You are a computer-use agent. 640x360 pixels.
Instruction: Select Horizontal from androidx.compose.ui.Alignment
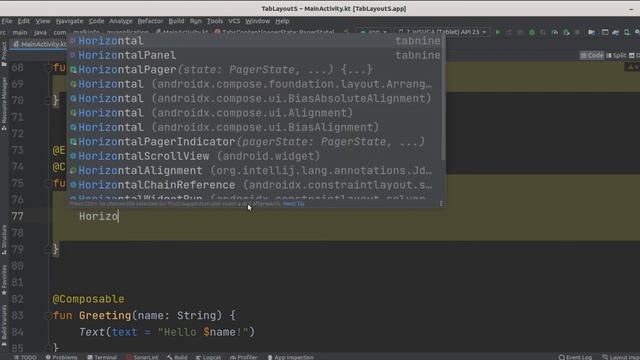click(x=255, y=113)
